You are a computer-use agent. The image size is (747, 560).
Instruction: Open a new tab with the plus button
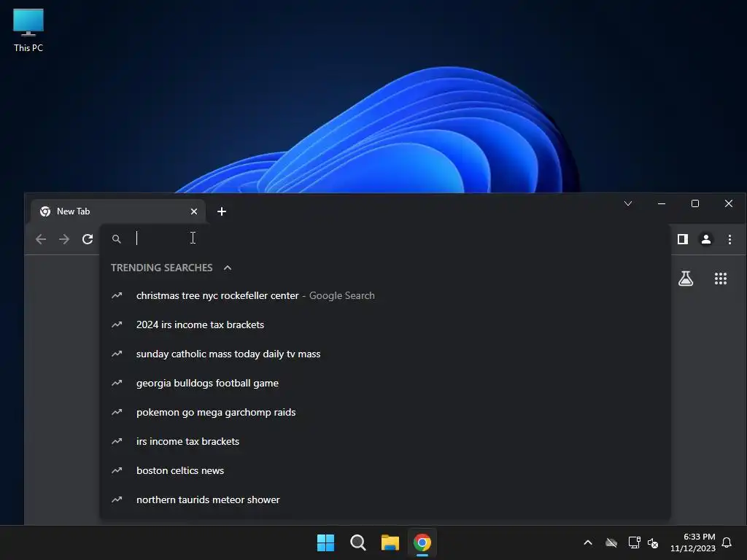pyautogui.click(x=222, y=211)
